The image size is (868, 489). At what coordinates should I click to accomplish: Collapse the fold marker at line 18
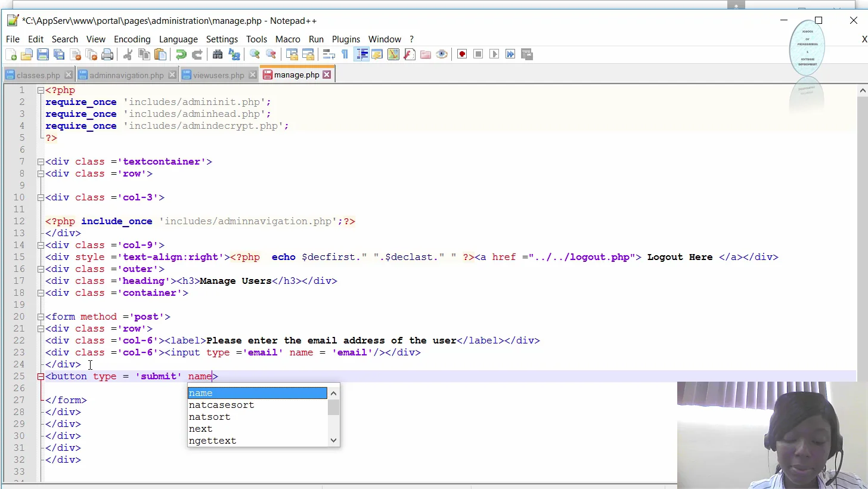[41, 293]
